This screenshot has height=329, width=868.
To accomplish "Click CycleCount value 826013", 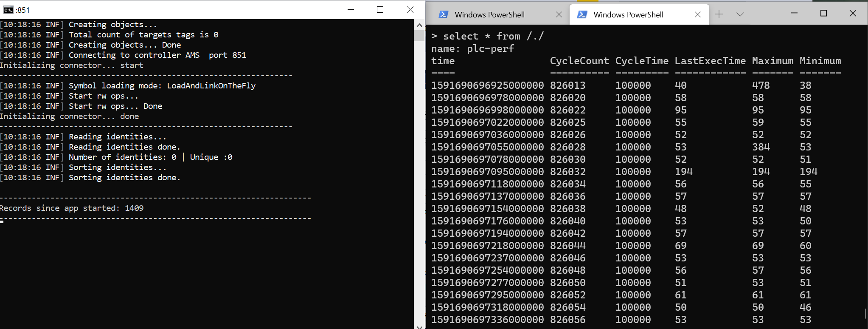I will (x=568, y=85).
